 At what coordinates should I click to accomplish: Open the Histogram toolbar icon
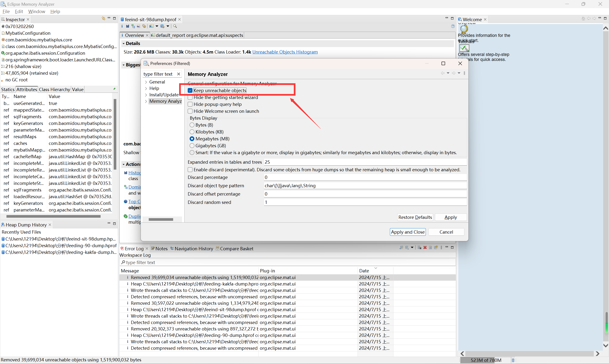(x=128, y=26)
